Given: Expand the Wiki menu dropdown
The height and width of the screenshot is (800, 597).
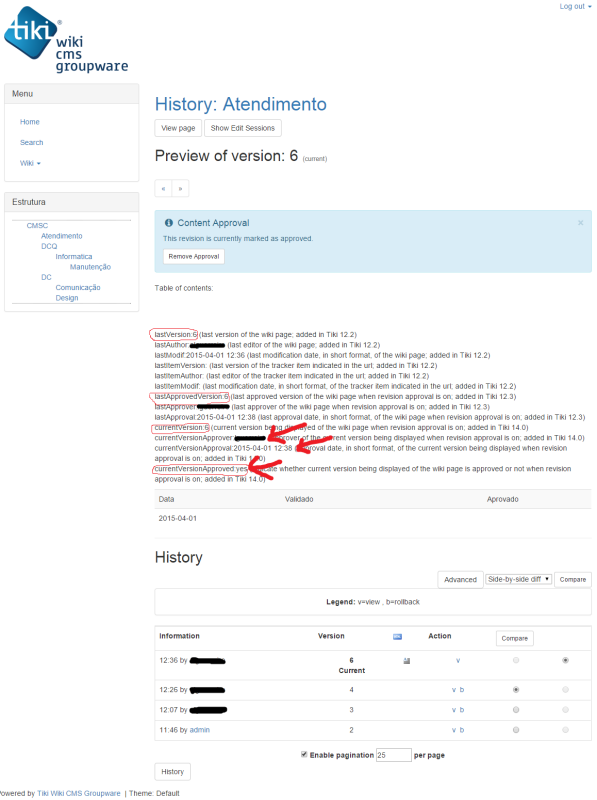Looking at the screenshot, I should click(x=30, y=163).
